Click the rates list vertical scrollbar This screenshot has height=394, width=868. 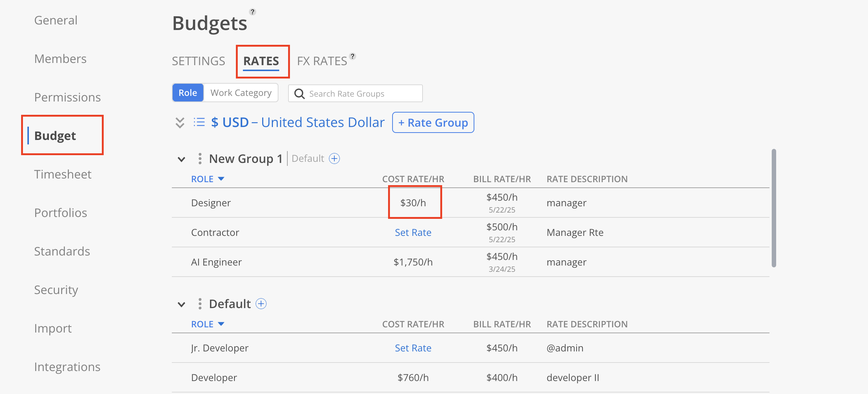click(774, 207)
